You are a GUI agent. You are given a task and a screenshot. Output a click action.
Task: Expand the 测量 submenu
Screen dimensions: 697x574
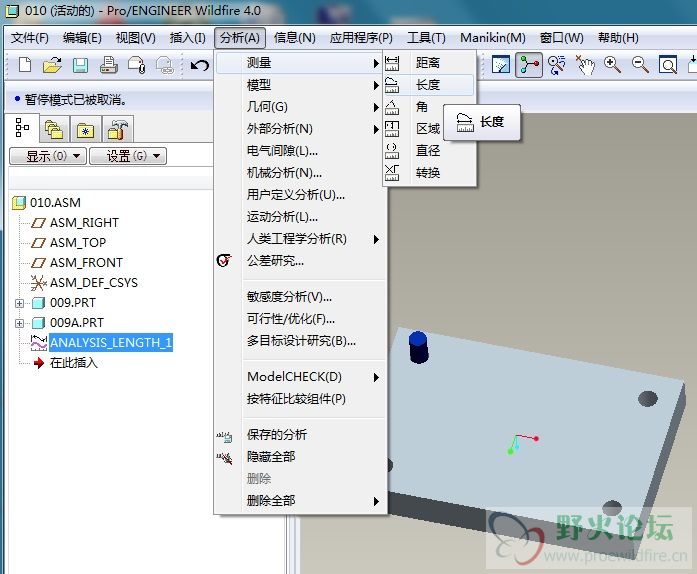[x=300, y=63]
